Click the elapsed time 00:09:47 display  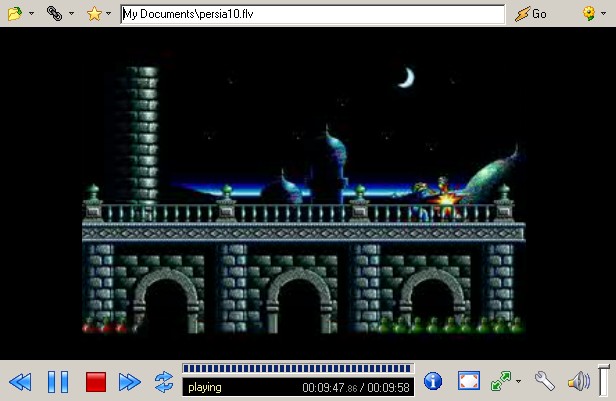point(330,388)
